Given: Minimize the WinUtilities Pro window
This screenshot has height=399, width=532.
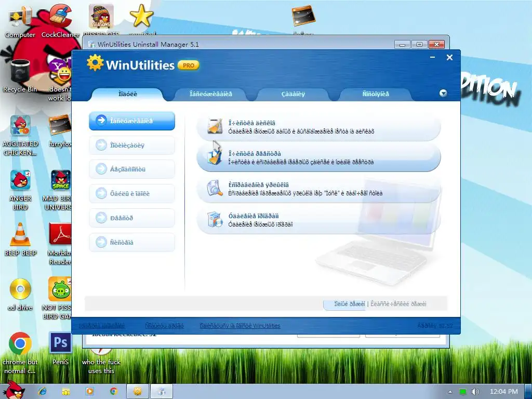Looking at the screenshot, I should pos(432,57).
